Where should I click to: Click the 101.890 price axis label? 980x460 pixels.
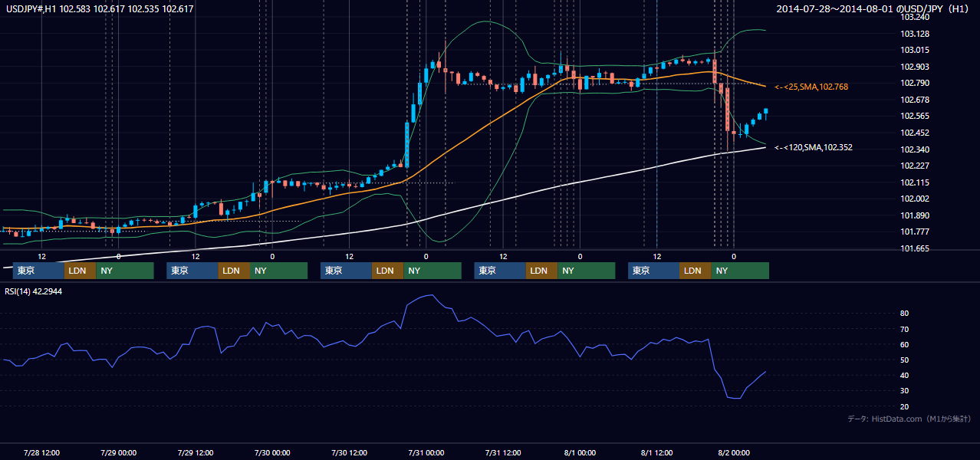click(x=916, y=215)
